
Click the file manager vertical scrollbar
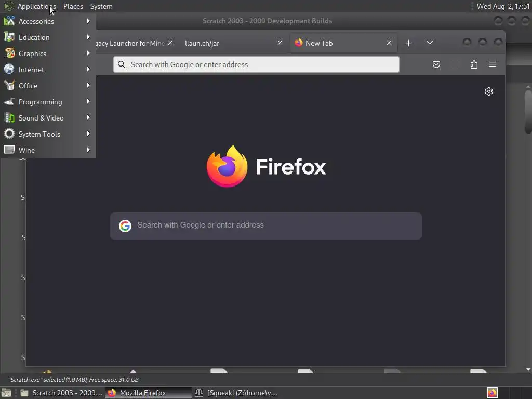click(528, 112)
